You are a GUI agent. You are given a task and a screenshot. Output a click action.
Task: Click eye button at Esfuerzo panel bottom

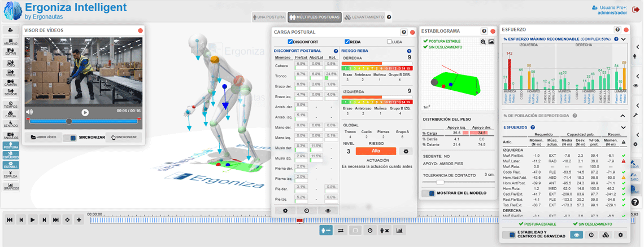[x=577, y=235]
